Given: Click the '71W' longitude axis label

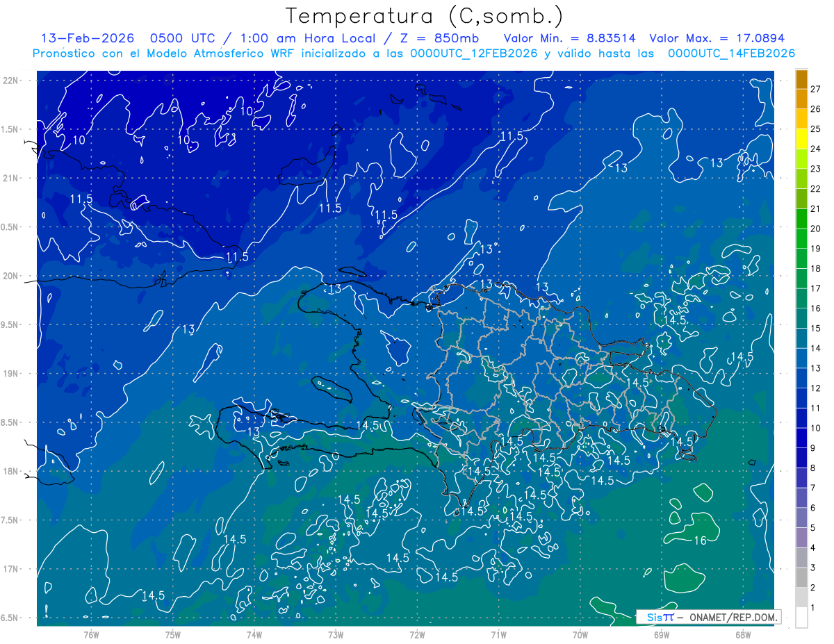Looking at the screenshot, I should tap(498, 634).
